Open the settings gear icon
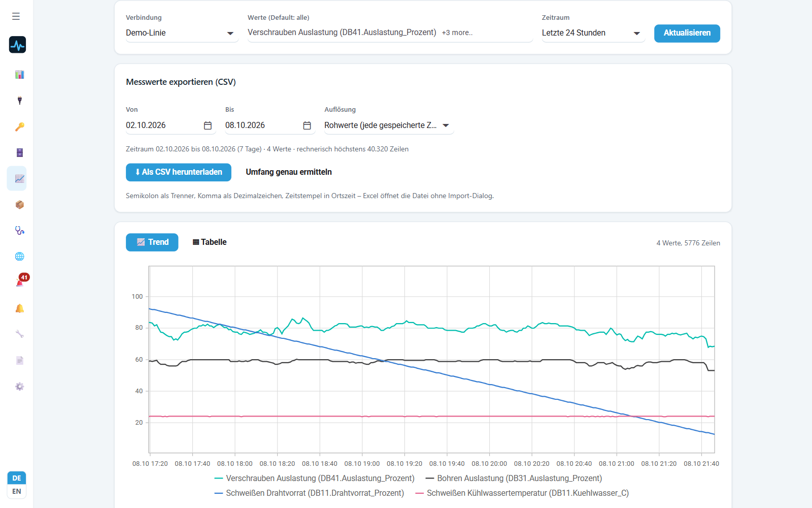Image resolution: width=812 pixels, height=508 pixels. coord(19,386)
